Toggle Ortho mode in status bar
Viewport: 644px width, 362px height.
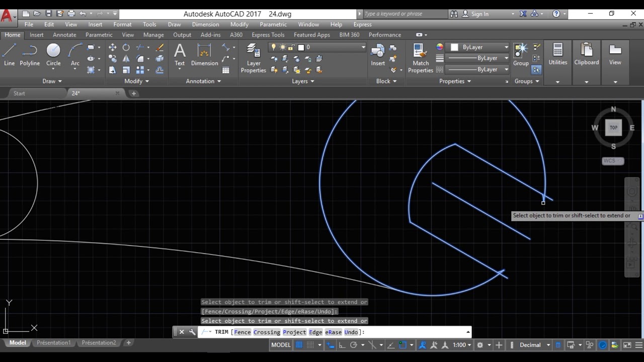[342, 345]
